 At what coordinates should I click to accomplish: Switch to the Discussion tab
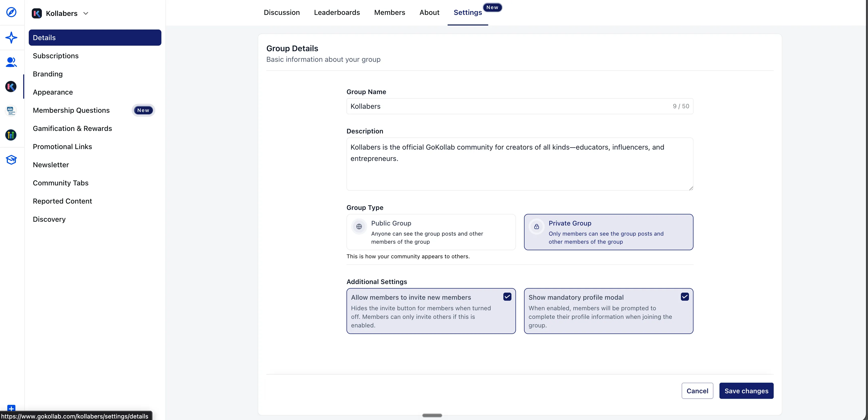pos(282,12)
